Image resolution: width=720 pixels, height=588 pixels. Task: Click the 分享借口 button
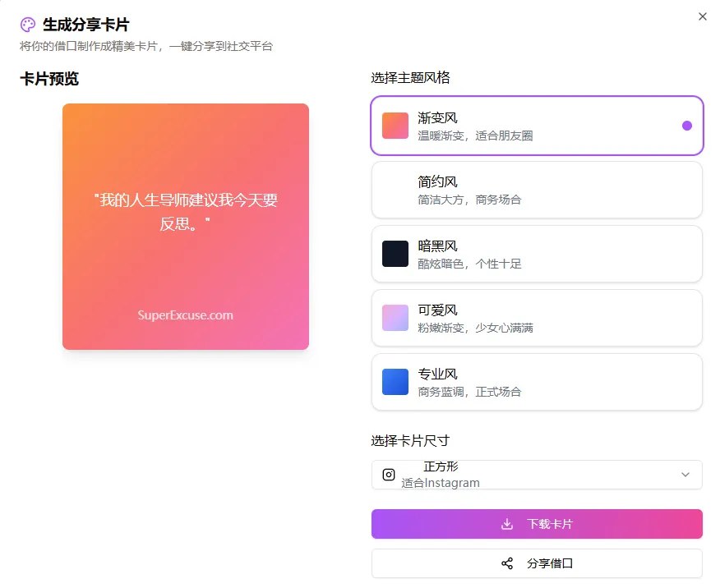(536, 563)
